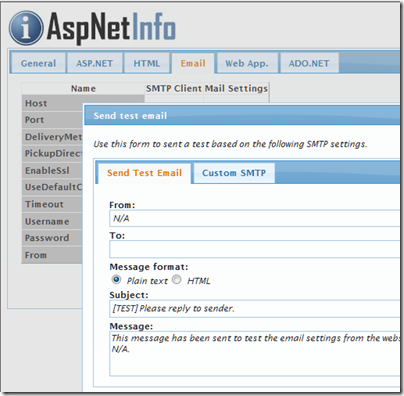Screen dimensions: 404x396
Task: Select the Send Test Email tab
Action: tap(144, 173)
